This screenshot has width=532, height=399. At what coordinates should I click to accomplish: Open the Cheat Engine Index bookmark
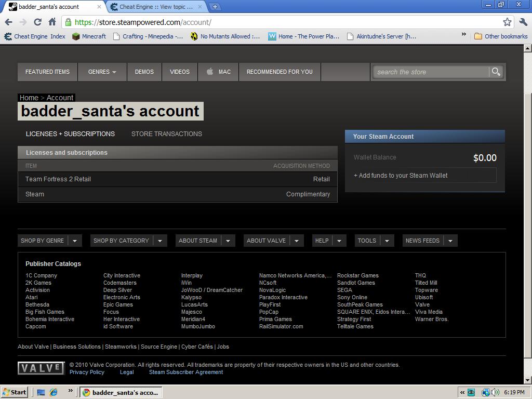[35, 36]
